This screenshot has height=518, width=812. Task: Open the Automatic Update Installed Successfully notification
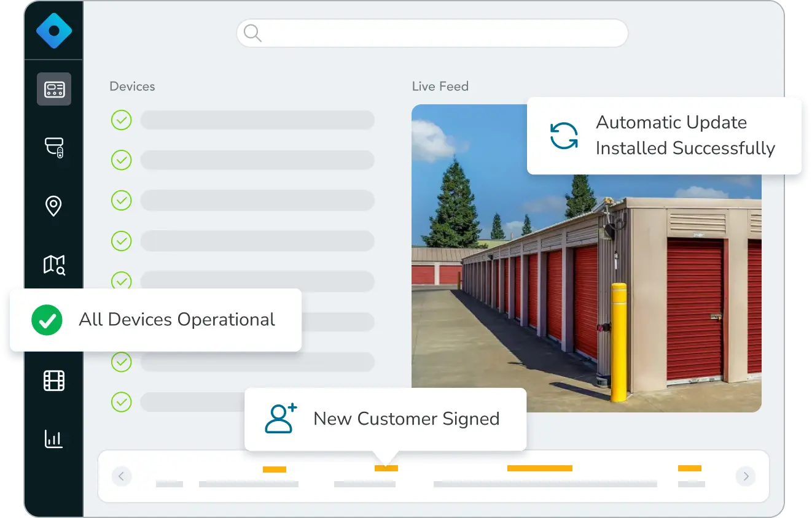tap(664, 136)
